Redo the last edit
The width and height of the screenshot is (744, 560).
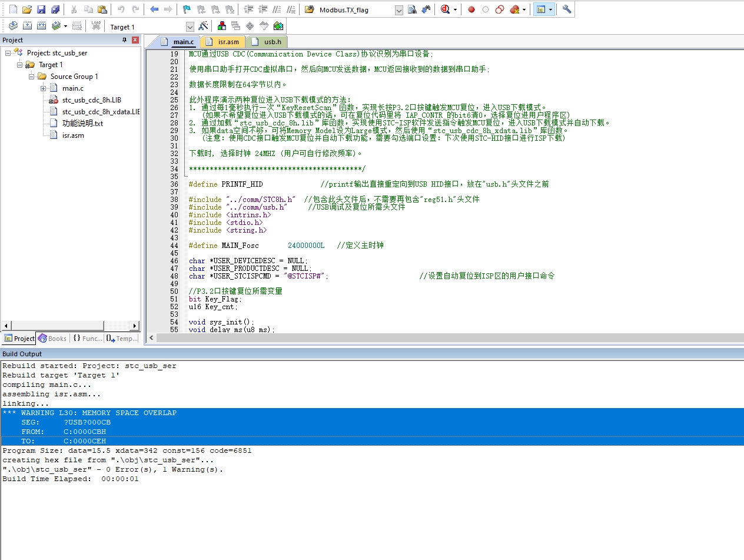click(135, 9)
